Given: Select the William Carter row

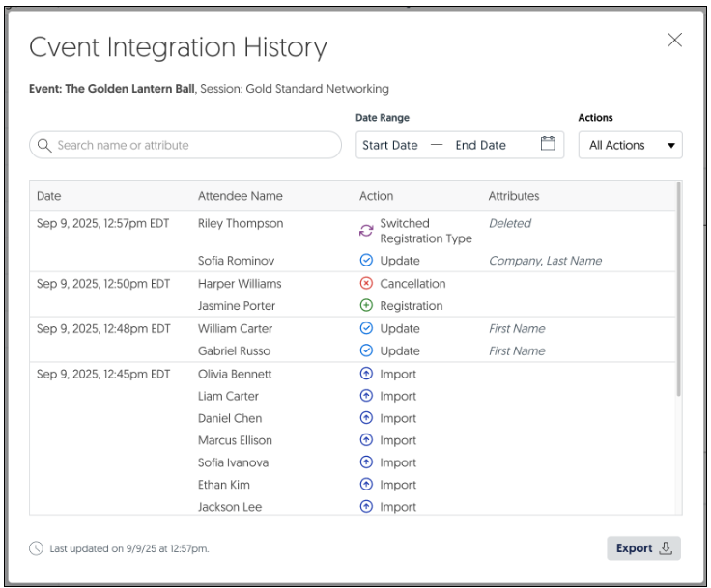Looking at the screenshot, I should click(x=235, y=329).
